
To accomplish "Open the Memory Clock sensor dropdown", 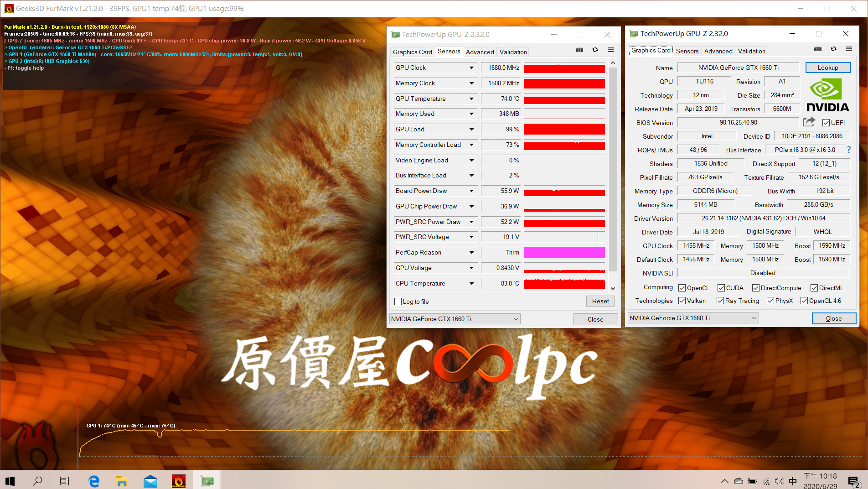I will [x=471, y=83].
